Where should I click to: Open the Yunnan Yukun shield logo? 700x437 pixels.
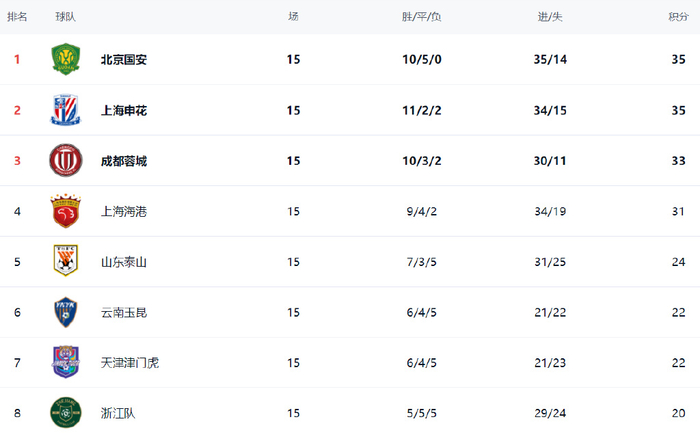[x=65, y=312]
